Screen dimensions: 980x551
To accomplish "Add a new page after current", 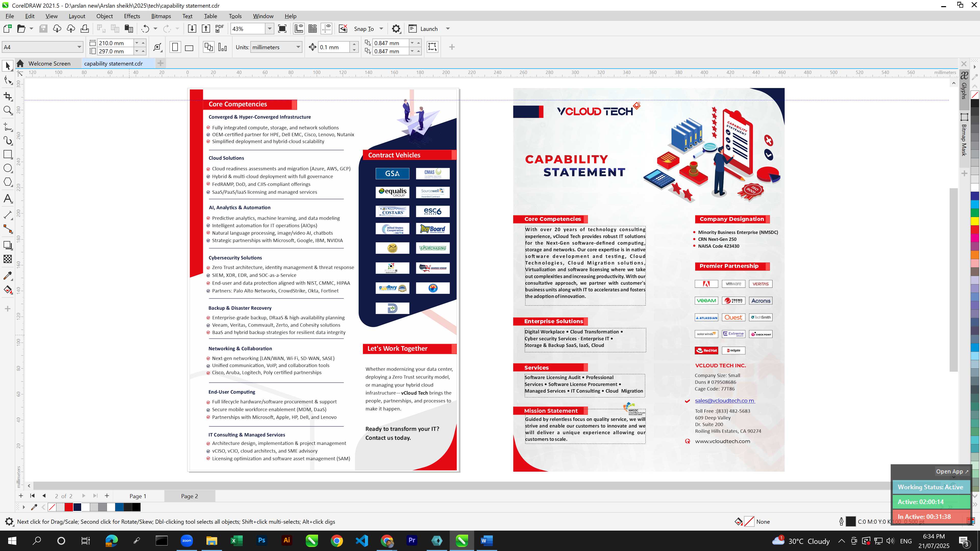I will tap(107, 496).
